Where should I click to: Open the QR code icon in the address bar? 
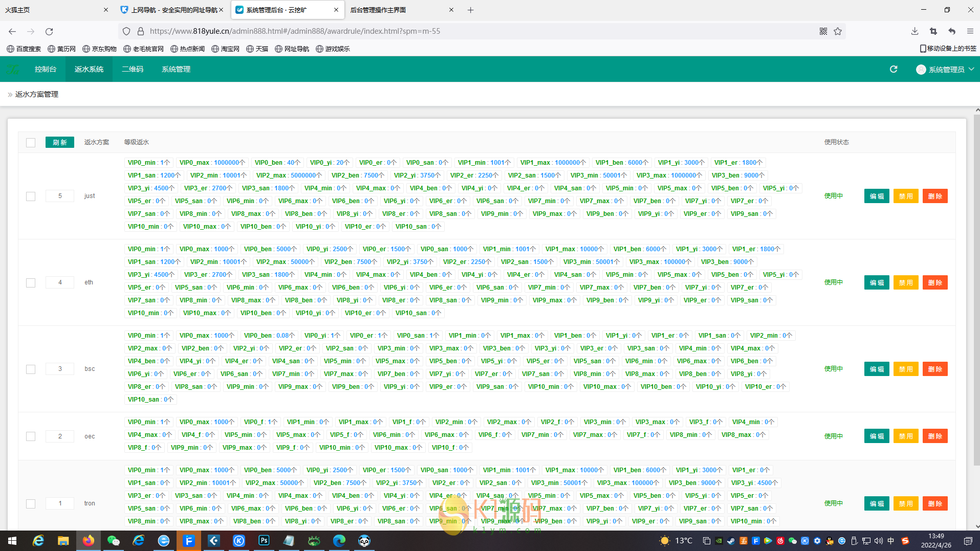pyautogui.click(x=823, y=31)
